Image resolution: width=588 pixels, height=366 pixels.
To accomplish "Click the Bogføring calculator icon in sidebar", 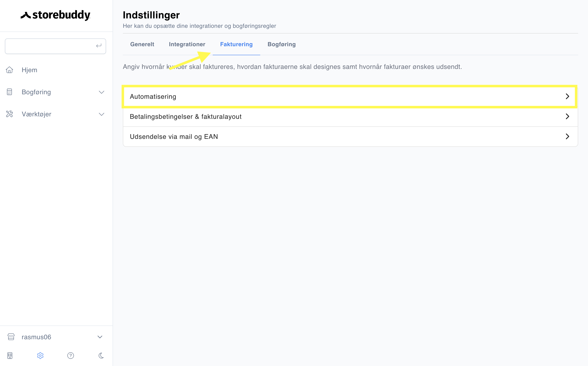I will [9, 92].
